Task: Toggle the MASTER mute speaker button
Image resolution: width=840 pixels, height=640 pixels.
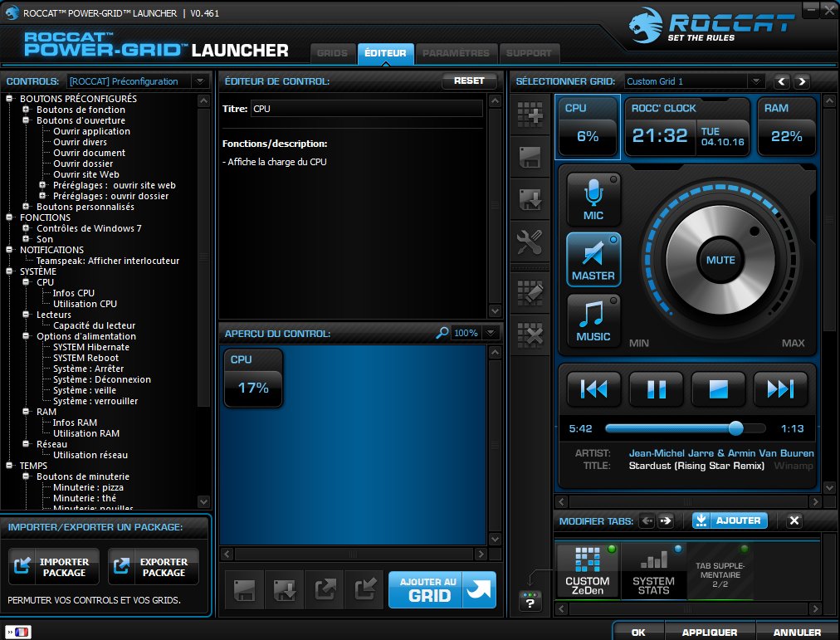Action: tap(593, 260)
